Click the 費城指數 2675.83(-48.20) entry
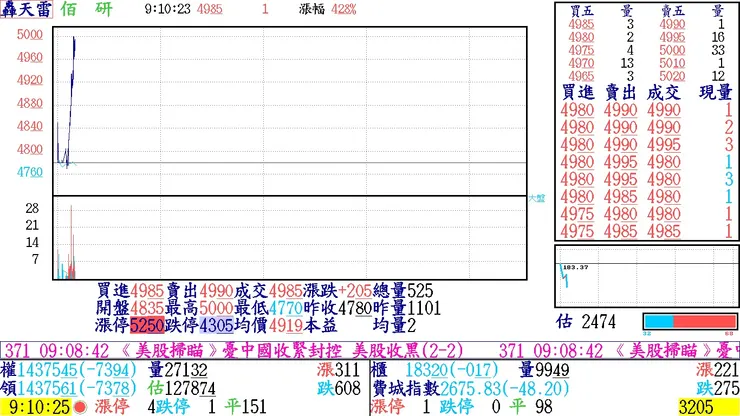This screenshot has width=740, height=416. pyautogui.click(x=471, y=389)
